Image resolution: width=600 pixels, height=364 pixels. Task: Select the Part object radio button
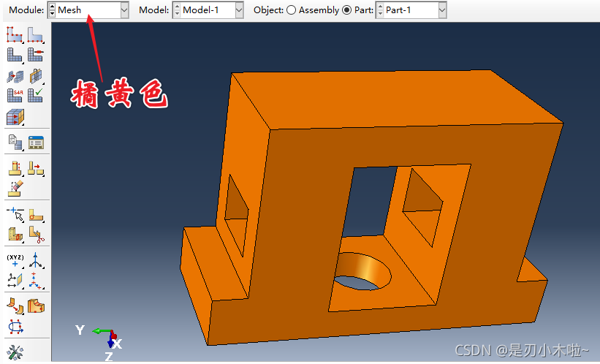[x=346, y=10]
